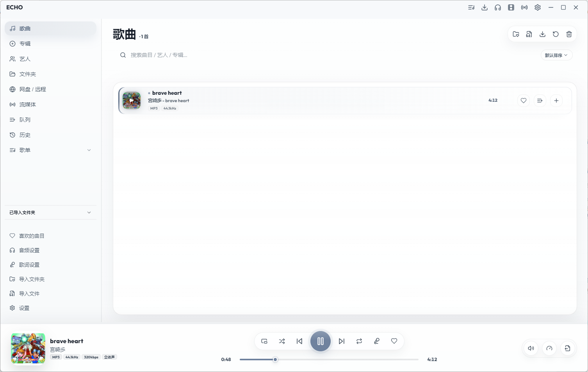Viewport: 588px width, 372px height.
Task: Click the row subtitle 宫崎步 - brave heart
Action: [x=168, y=101]
